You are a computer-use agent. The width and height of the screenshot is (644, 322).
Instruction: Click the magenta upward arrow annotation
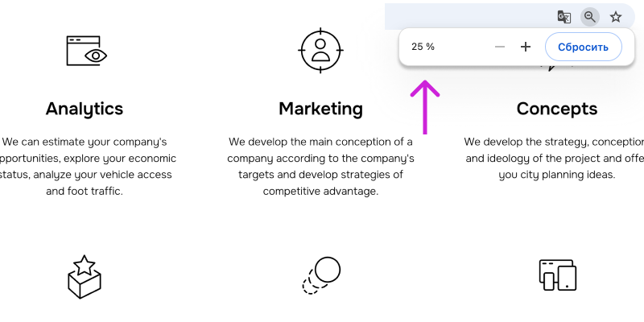click(x=425, y=107)
